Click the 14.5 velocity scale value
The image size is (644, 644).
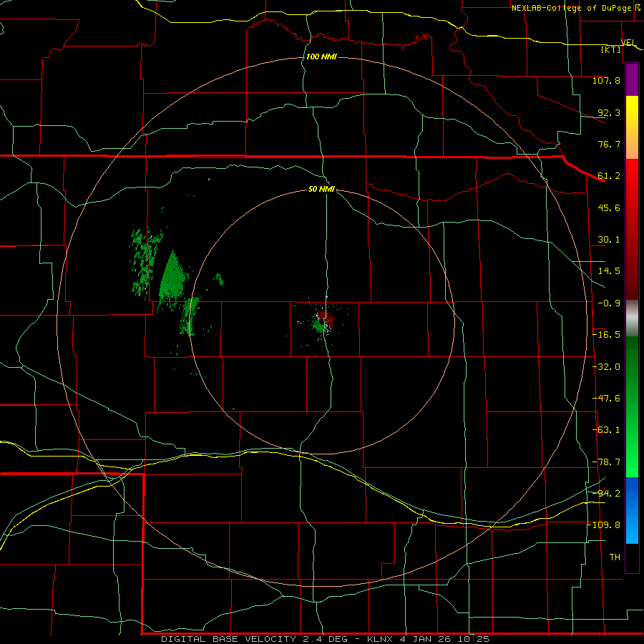click(609, 271)
